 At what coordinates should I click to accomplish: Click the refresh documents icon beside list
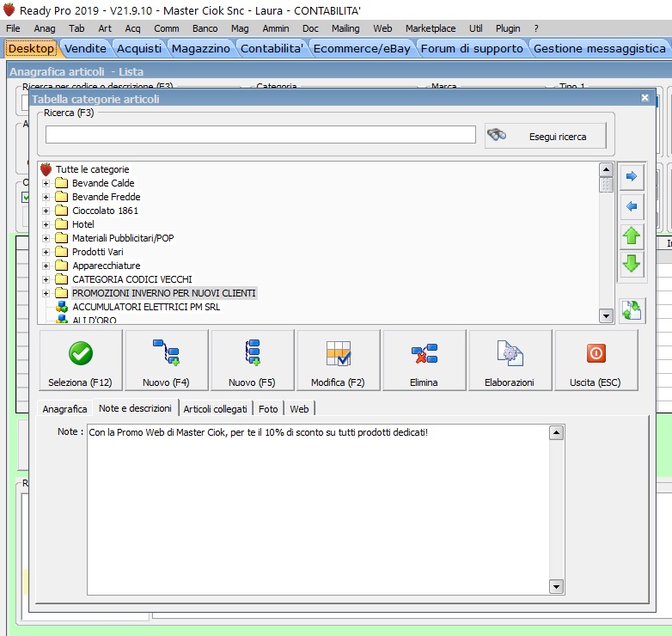pos(632,310)
